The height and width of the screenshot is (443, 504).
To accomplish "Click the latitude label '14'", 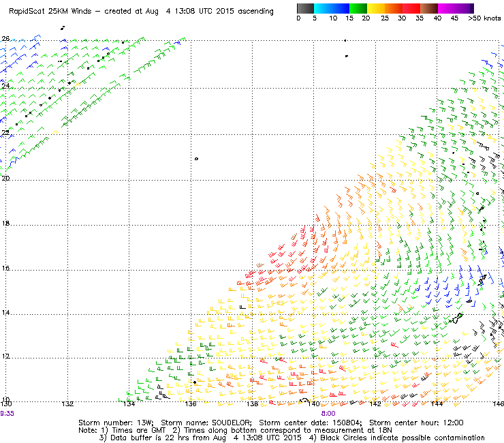I will tap(5, 313).
